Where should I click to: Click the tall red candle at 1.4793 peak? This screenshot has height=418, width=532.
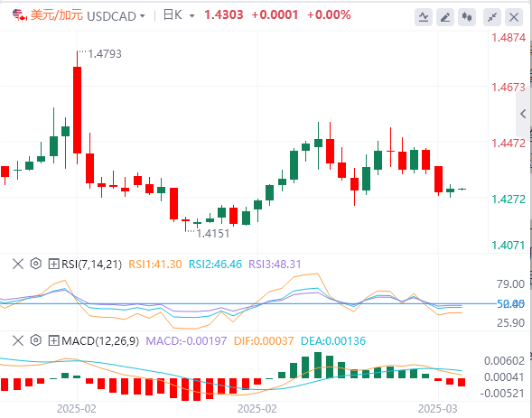[77, 110]
